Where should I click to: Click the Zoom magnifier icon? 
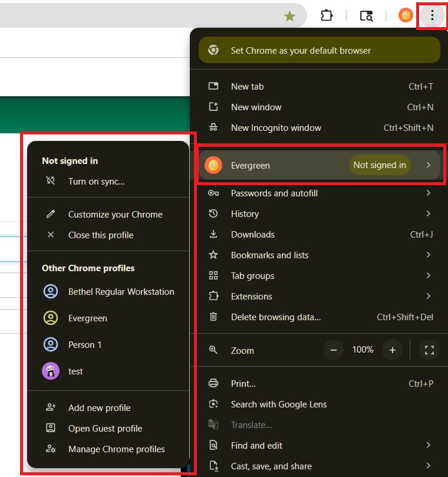click(x=213, y=350)
